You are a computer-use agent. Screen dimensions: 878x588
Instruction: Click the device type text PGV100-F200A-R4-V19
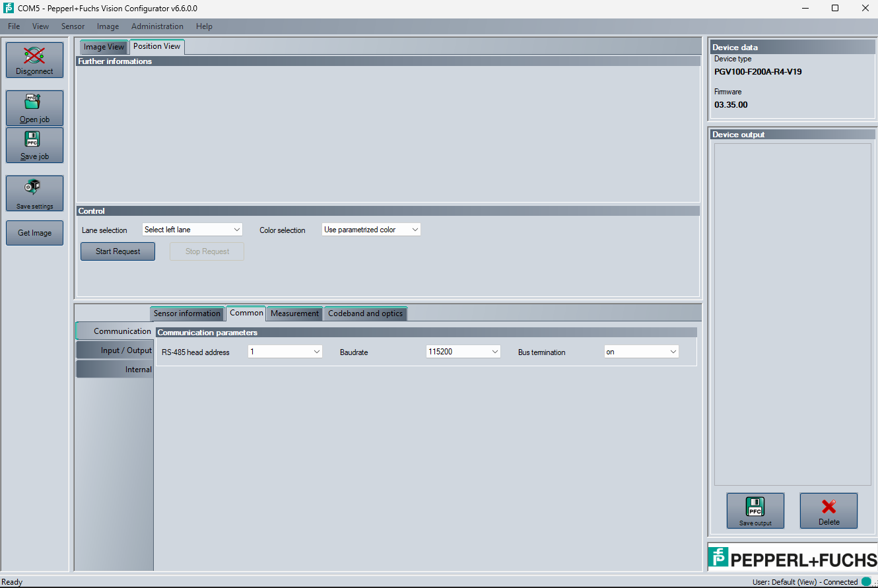tap(758, 72)
